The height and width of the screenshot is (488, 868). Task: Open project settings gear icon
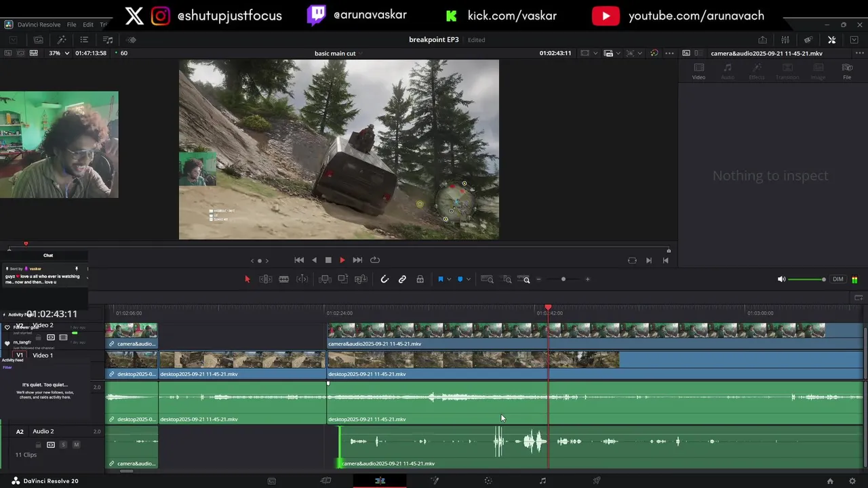[x=852, y=481]
